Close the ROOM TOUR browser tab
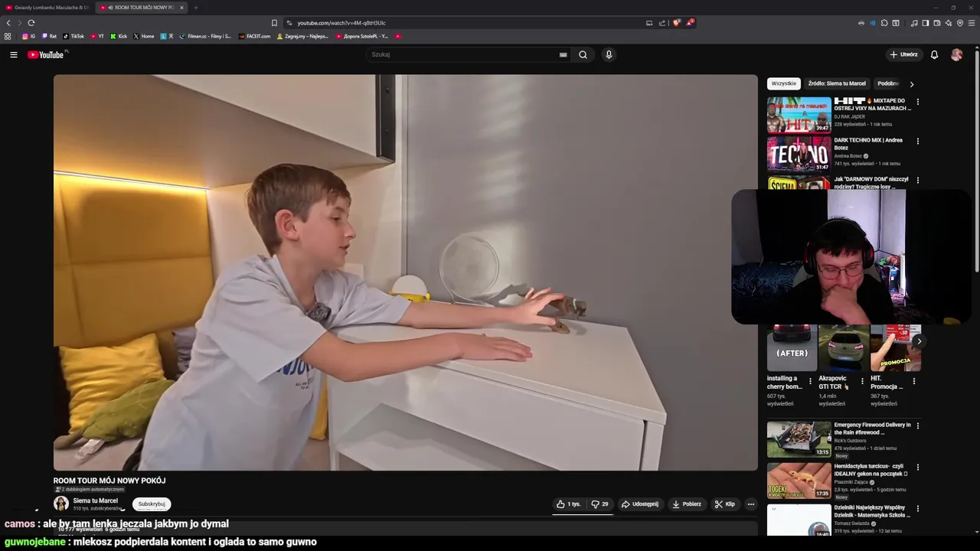Screen dimensions: 980x551 [x=181, y=8]
